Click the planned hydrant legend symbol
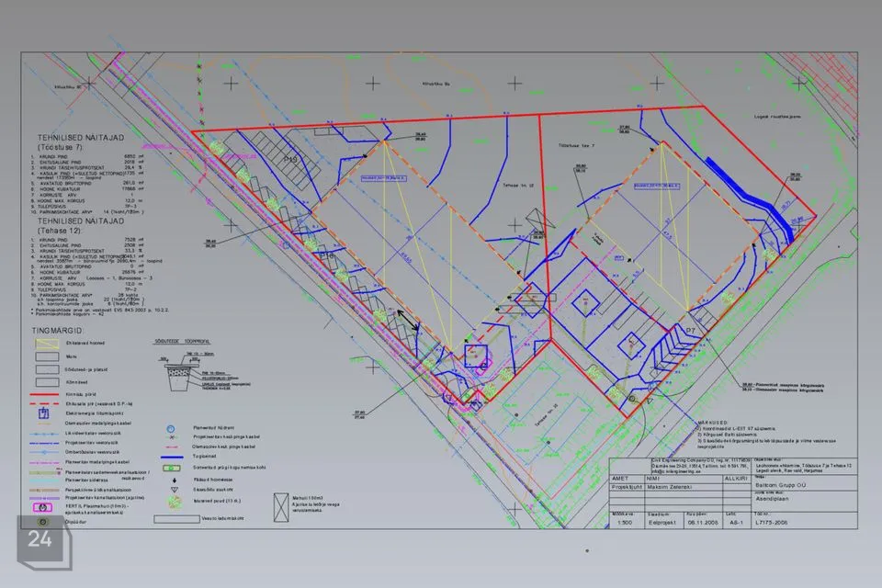882x588 pixels. (x=171, y=428)
